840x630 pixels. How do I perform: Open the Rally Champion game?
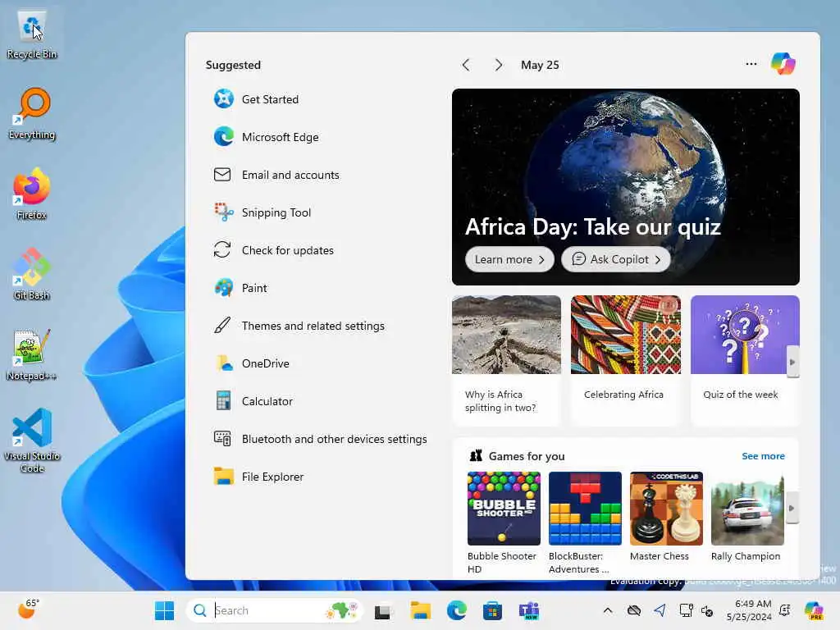(x=747, y=517)
